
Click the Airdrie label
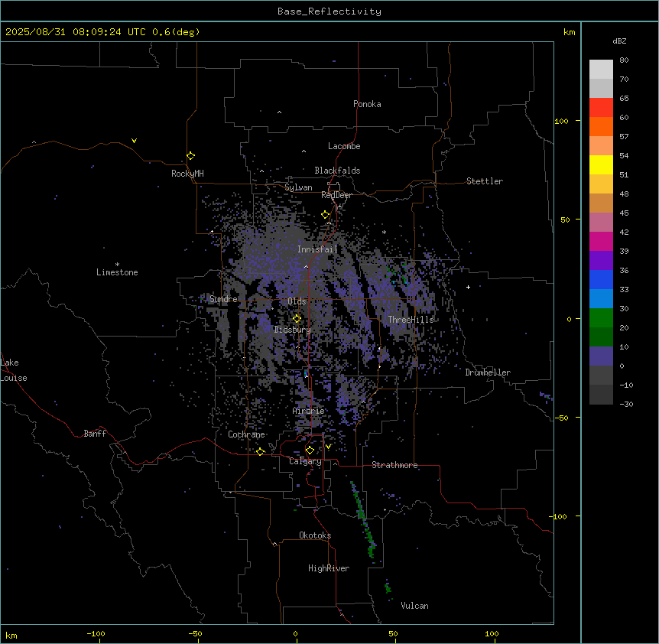(x=309, y=411)
